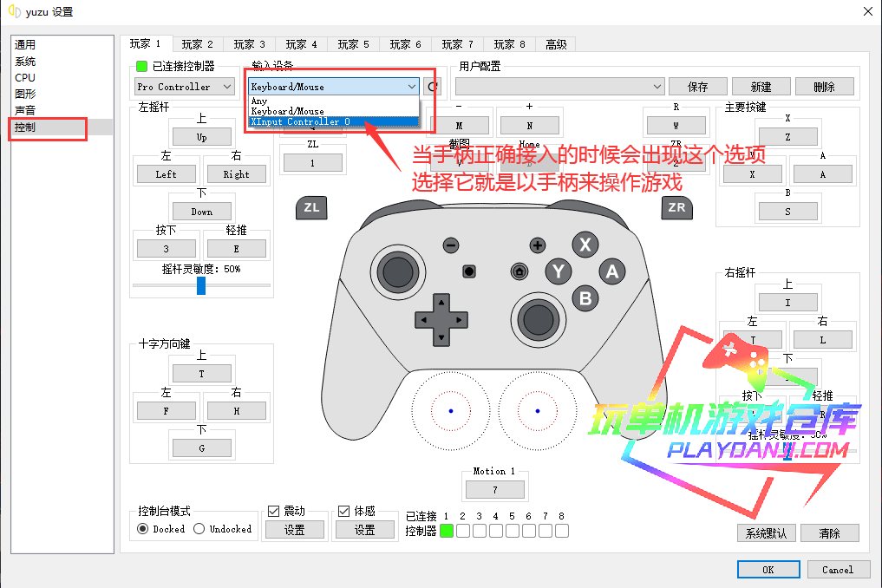
Task: Click the B button on controller image
Action: [x=585, y=298]
